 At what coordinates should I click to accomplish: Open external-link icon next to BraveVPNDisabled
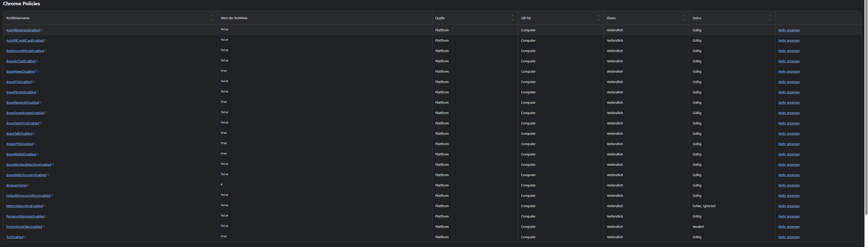(x=35, y=144)
